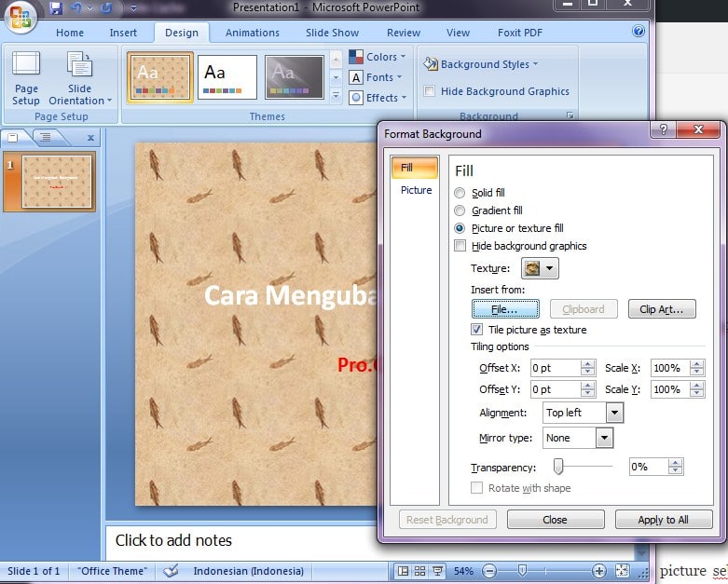728x584 pixels.
Task: Switch to Slide Sorter view
Action: (x=421, y=571)
